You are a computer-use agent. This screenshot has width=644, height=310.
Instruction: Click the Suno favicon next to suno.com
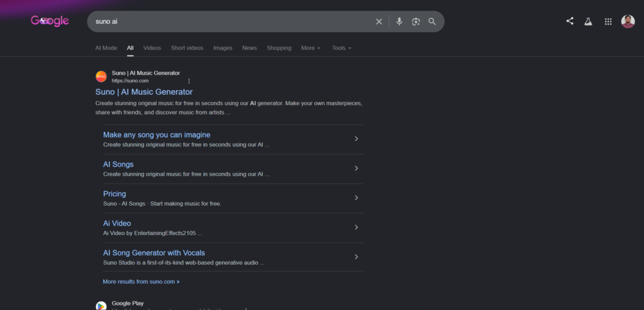pos(101,76)
